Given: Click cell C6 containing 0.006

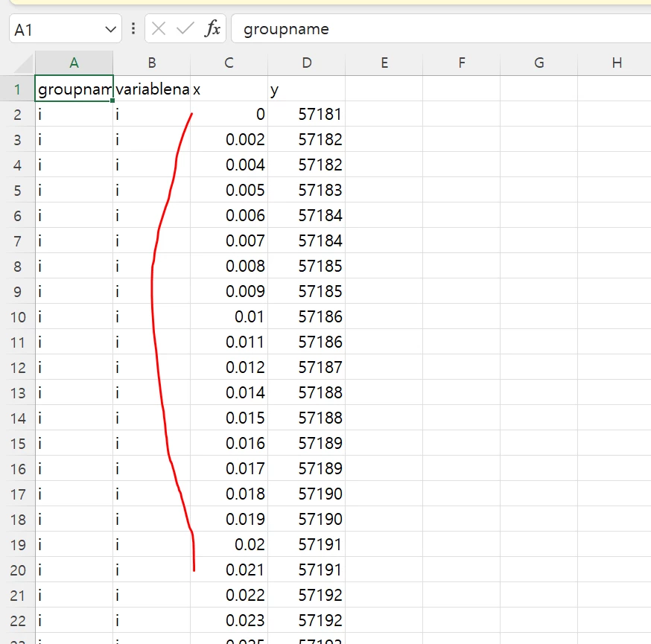Looking at the screenshot, I should point(229,215).
